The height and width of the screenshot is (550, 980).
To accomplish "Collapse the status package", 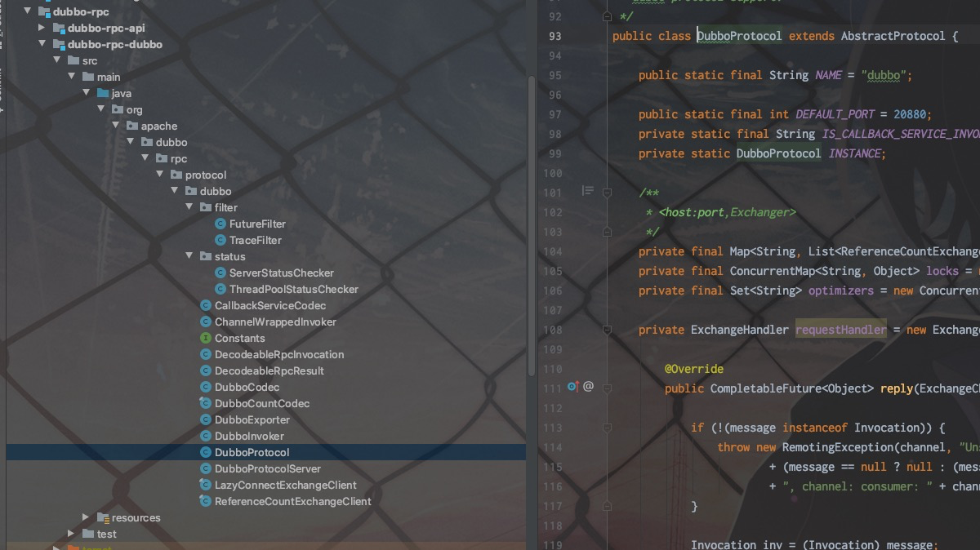I will pos(189,256).
